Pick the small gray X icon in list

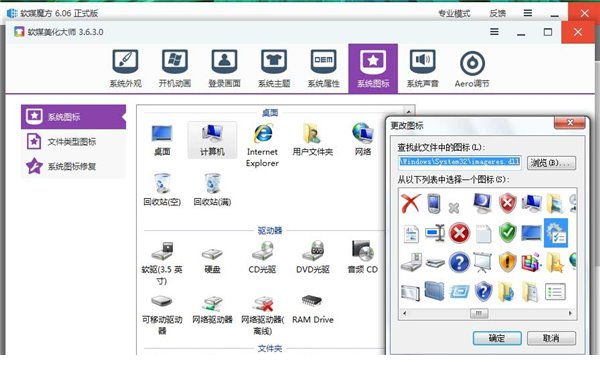(454, 208)
